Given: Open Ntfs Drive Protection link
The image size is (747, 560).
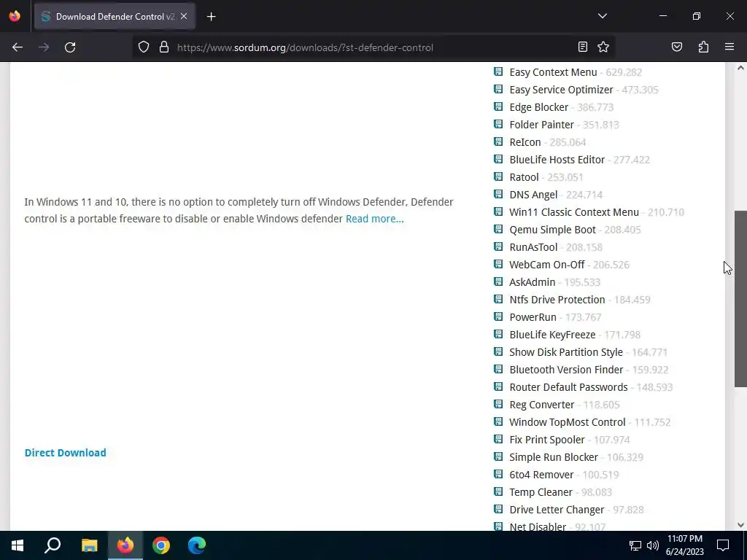Looking at the screenshot, I should click(x=557, y=300).
